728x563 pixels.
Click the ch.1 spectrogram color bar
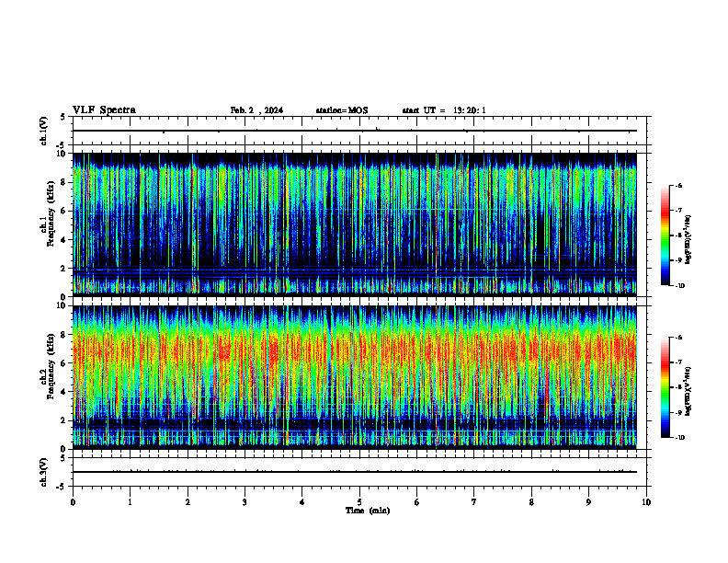[x=665, y=236]
